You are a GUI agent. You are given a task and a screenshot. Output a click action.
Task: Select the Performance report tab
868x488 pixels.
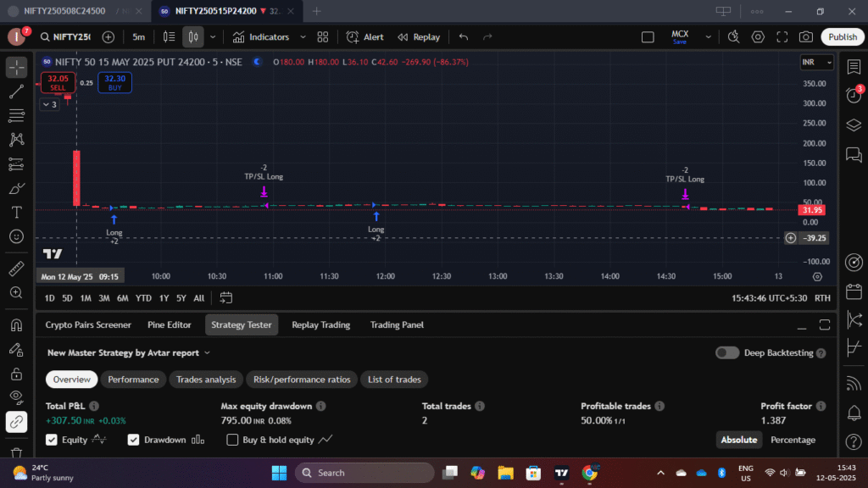coord(133,380)
